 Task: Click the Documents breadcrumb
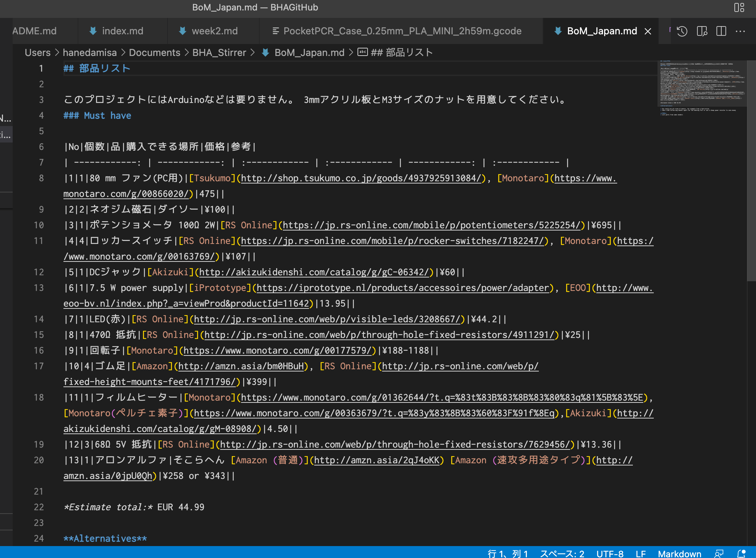tap(154, 53)
